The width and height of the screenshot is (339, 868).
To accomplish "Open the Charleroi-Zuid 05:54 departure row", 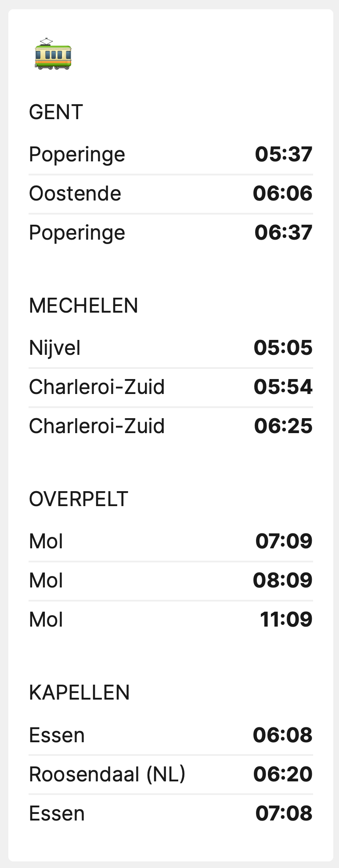I will pyautogui.click(x=170, y=387).
